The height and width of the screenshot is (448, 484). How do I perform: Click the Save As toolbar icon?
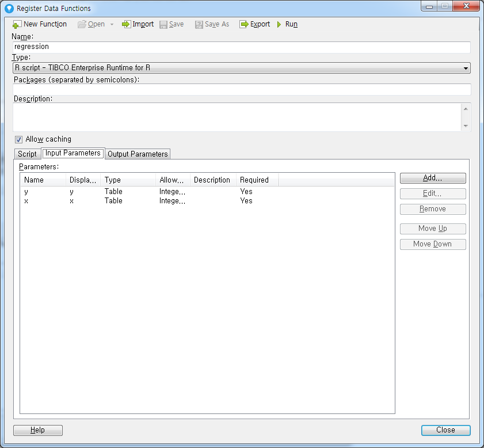click(212, 24)
